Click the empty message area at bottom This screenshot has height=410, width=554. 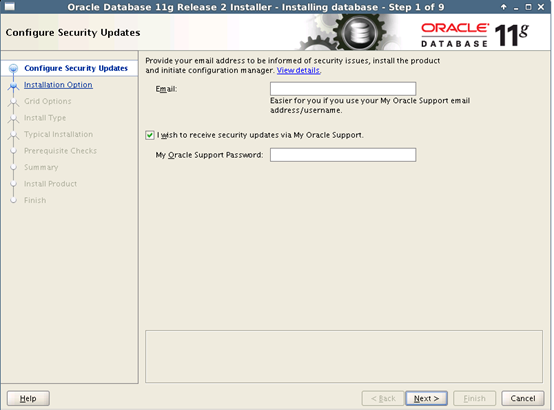point(344,356)
